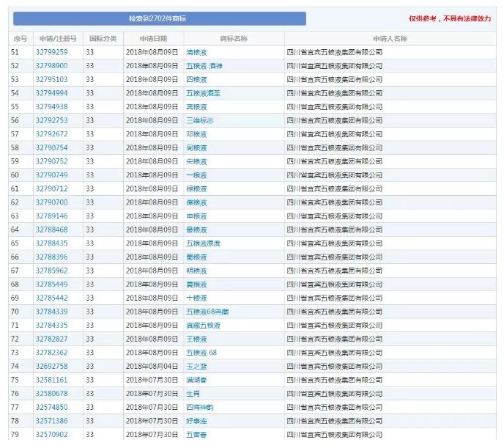Click trademark name 三维标志

point(200,120)
